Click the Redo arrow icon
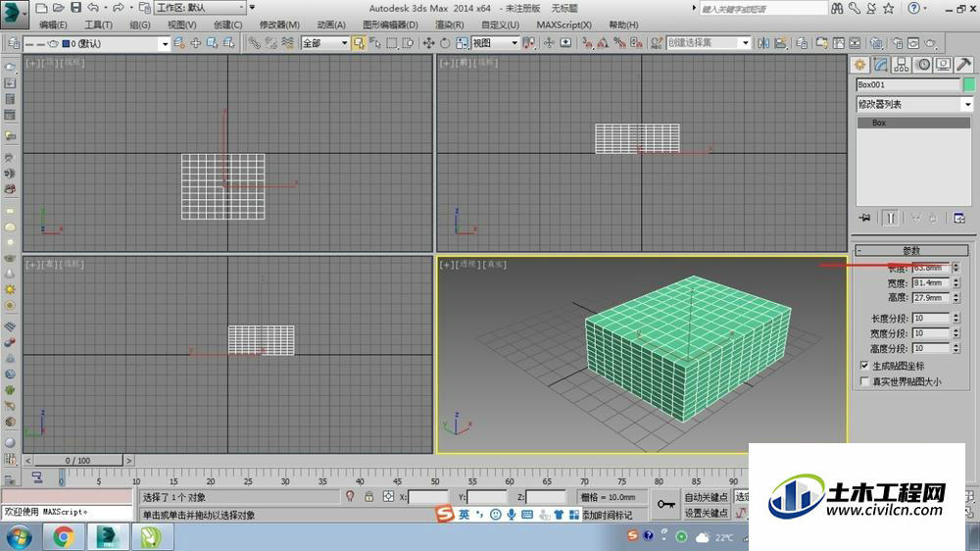The image size is (980, 551). tap(118, 8)
